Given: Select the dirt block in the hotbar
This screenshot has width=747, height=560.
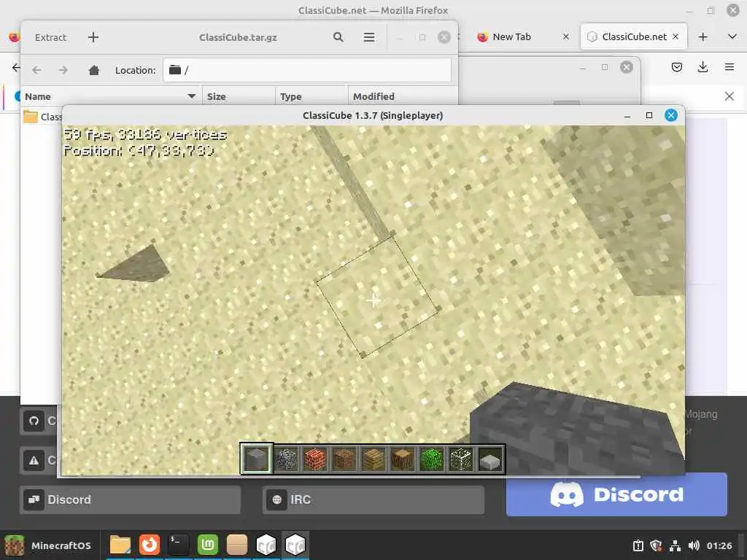Looking at the screenshot, I should (344, 459).
